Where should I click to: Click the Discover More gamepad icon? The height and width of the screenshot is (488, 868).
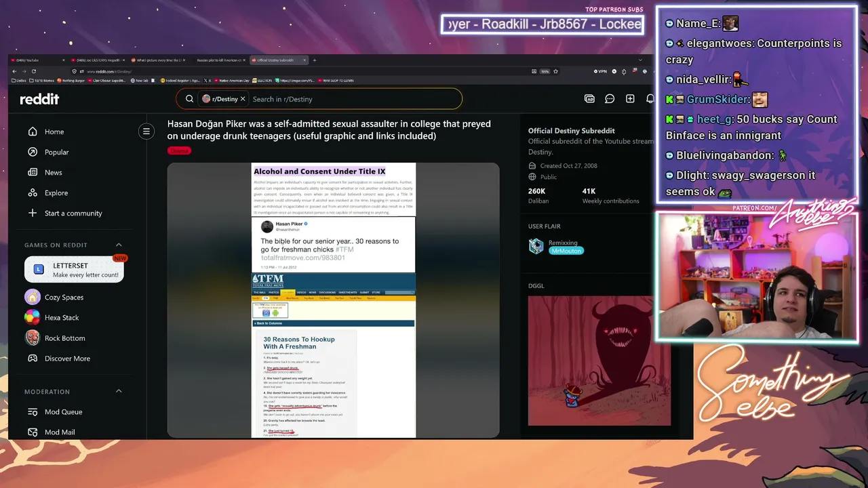point(33,358)
